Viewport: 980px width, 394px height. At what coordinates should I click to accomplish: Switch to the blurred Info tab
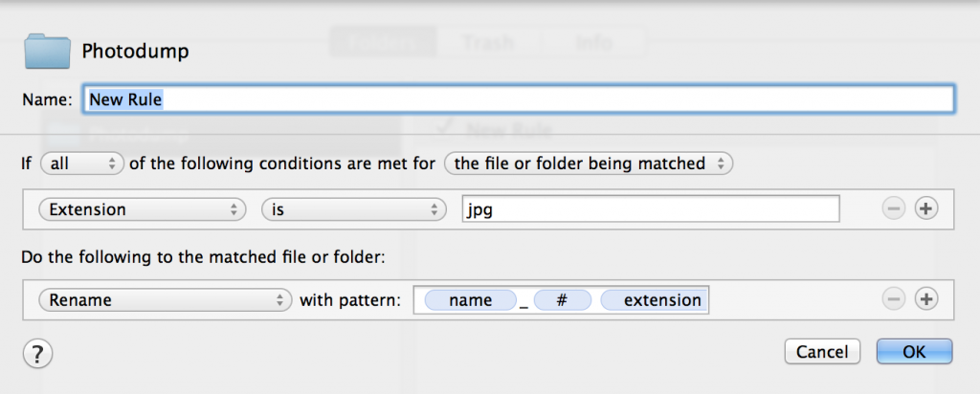pyautogui.click(x=593, y=43)
